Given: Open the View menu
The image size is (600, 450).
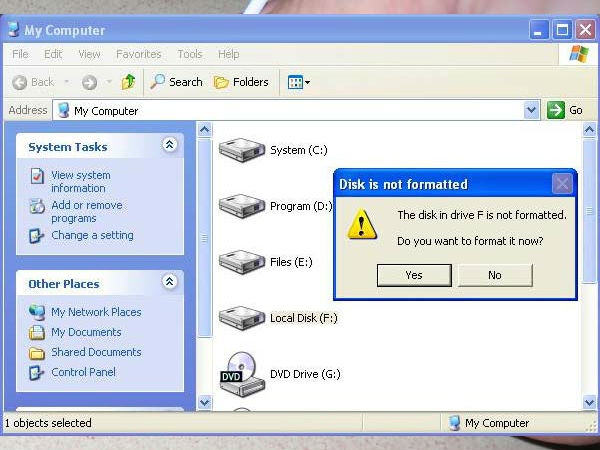Looking at the screenshot, I should (x=89, y=54).
